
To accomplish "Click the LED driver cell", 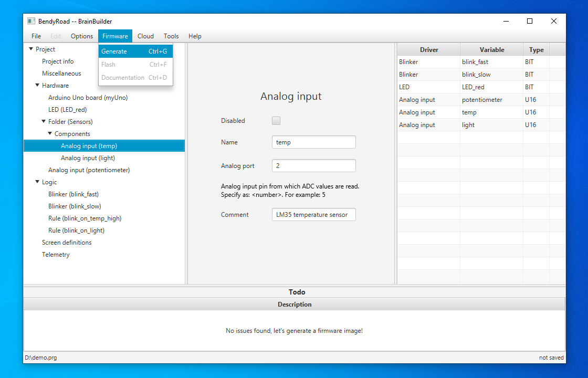I will tap(428, 87).
